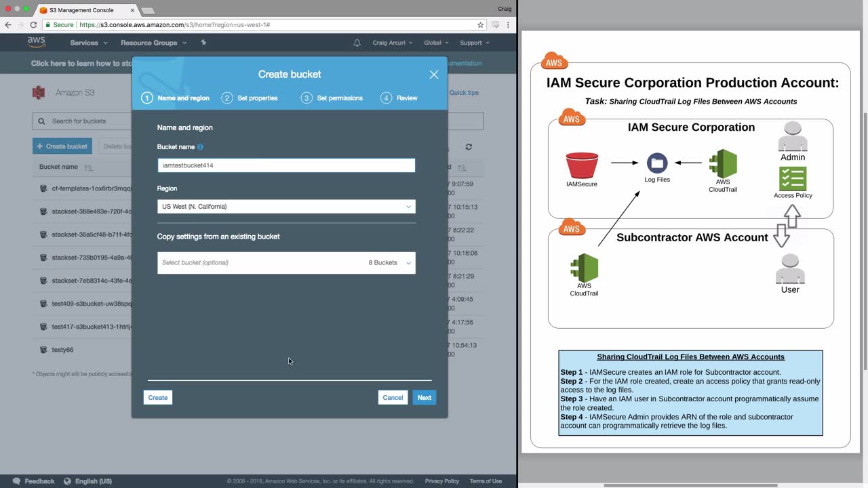The image size is (868, 488).
Task: Click the Subcontractor AWS CloudTrail icon in diagram
Action: tap(584, 268)
